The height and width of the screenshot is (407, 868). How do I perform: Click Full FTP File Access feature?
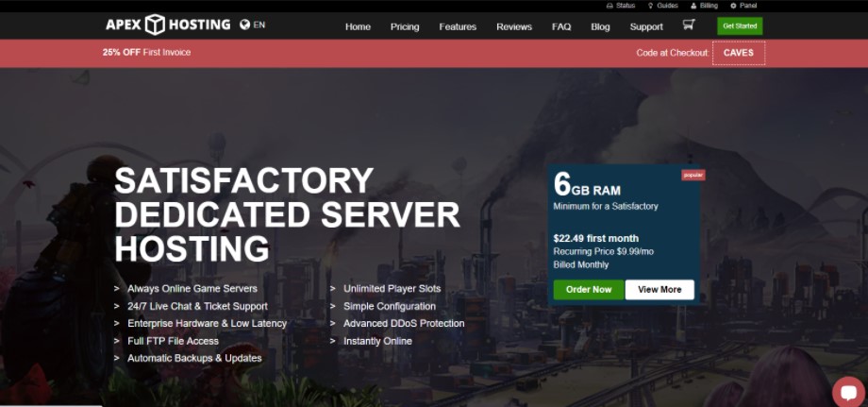(173, 341)
